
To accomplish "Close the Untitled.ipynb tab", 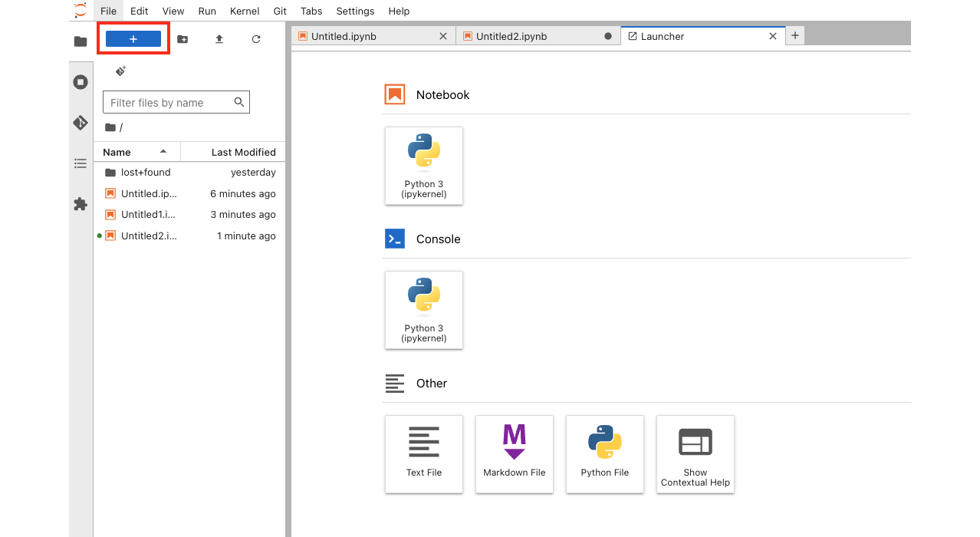I will tap(443, 36).
